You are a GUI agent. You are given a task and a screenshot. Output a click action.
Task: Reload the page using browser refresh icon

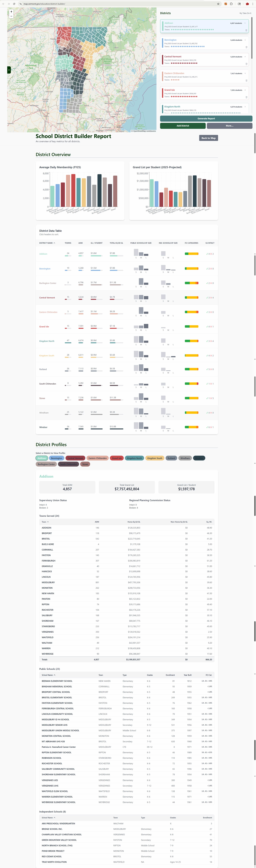click(x=14, y=4)
